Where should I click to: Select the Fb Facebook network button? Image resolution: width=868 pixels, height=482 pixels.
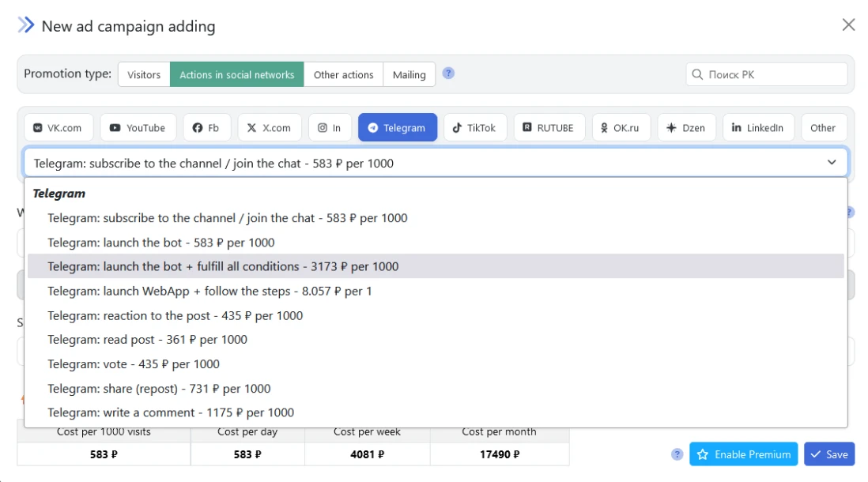click(206, 128)
